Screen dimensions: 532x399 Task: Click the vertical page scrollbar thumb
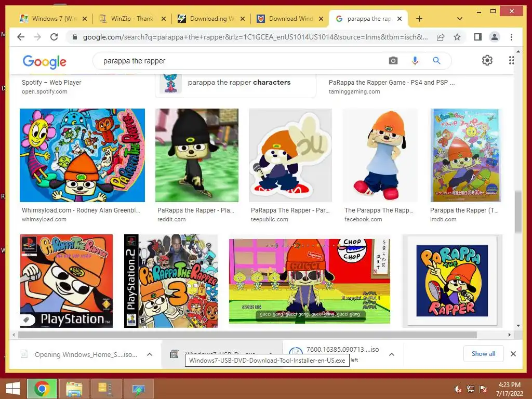coord(518,212)
